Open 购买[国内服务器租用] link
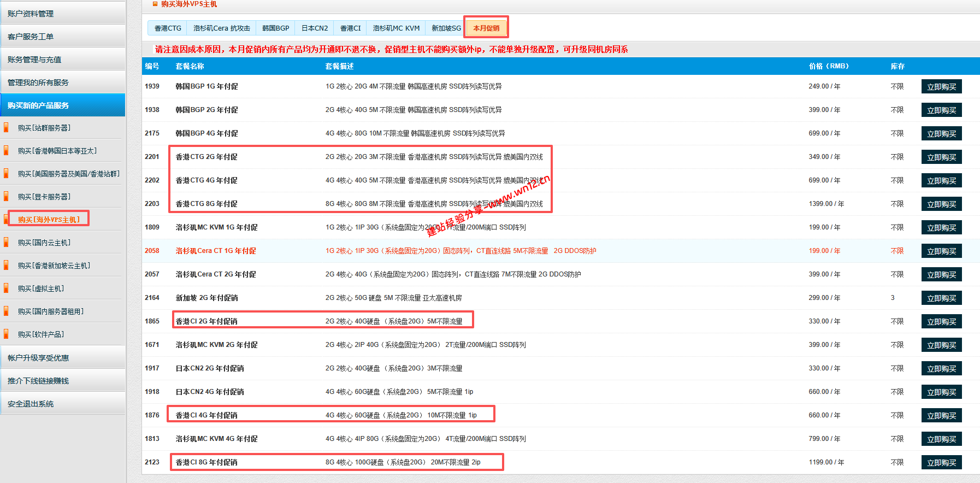The image size is (980, 483). click(51, 311)
